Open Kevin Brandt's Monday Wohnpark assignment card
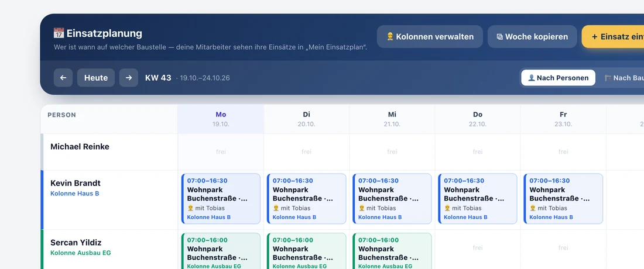 pyautogui.click(x=221, y=198)
